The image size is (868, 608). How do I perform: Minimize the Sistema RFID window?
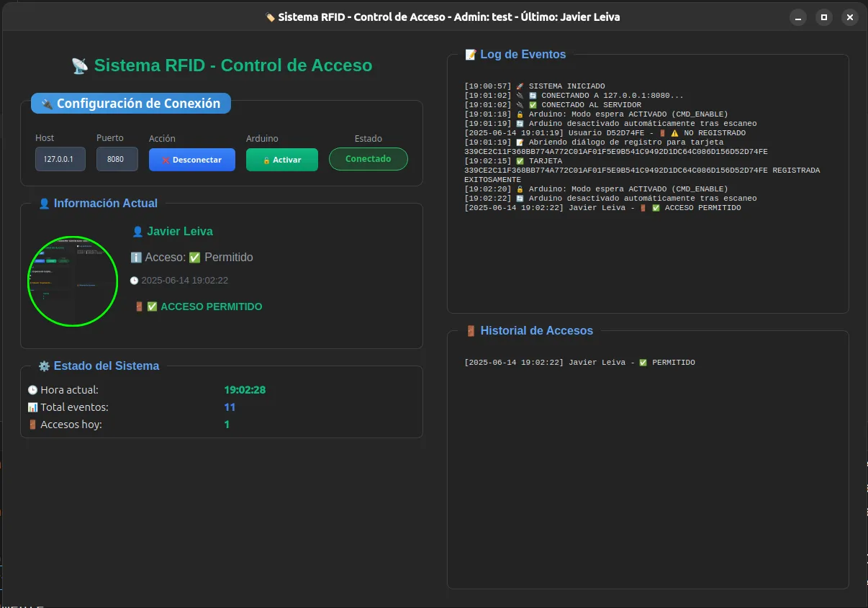point(798,17)
